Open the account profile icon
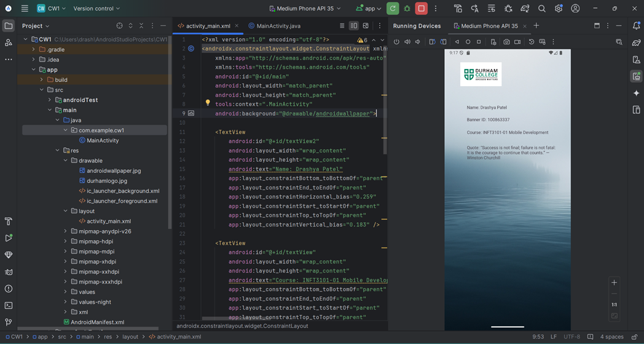The width and height of the screenshot is (644, 344). (575, 8)
